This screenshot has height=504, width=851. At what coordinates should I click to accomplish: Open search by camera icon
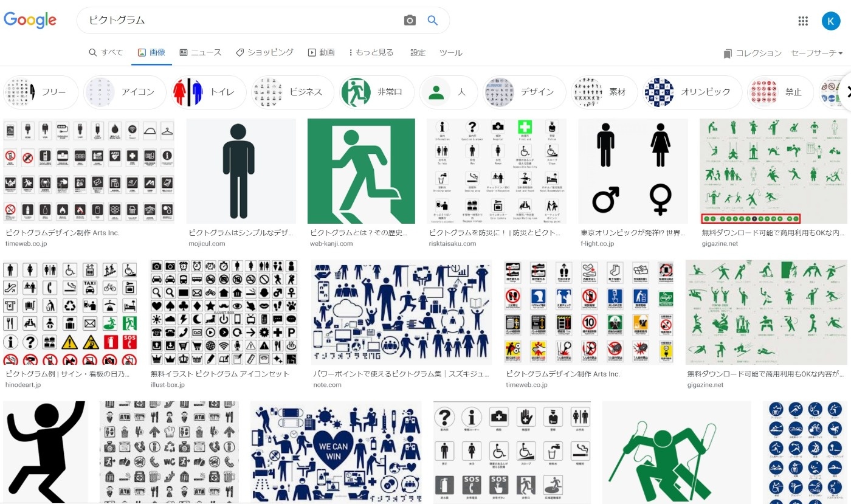[410, 20]
